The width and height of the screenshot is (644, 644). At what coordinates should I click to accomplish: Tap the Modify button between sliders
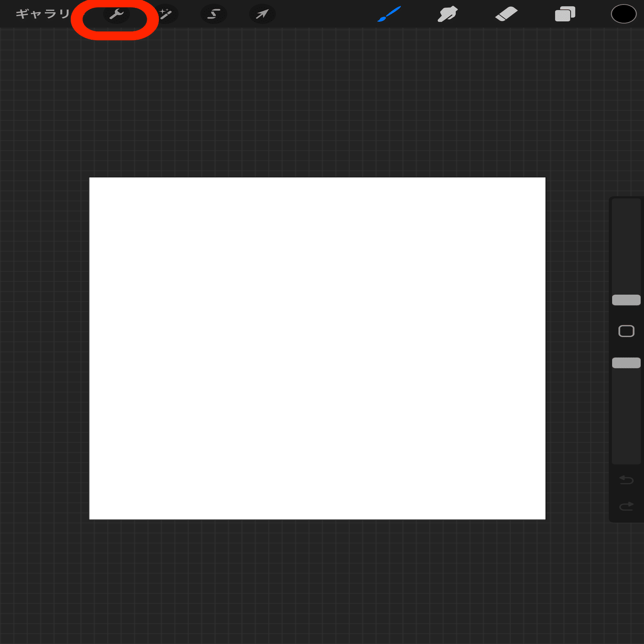[627, 330]
